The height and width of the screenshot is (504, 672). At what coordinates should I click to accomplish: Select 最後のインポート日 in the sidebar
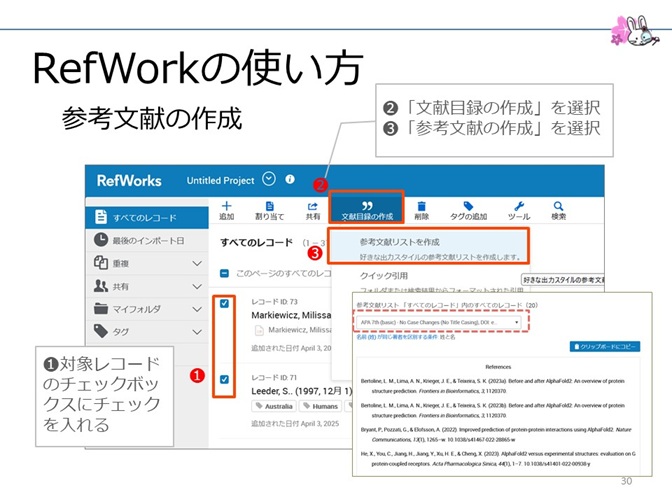(147, 240)
